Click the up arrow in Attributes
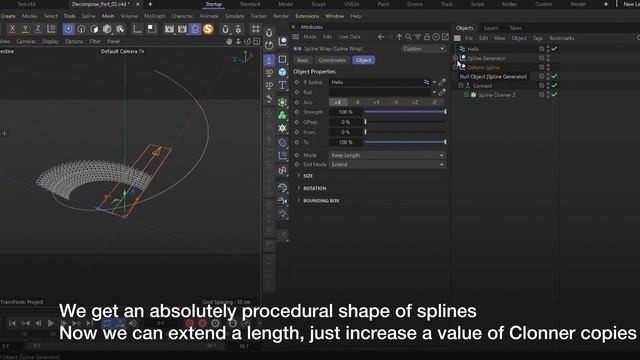 point(399,37)
